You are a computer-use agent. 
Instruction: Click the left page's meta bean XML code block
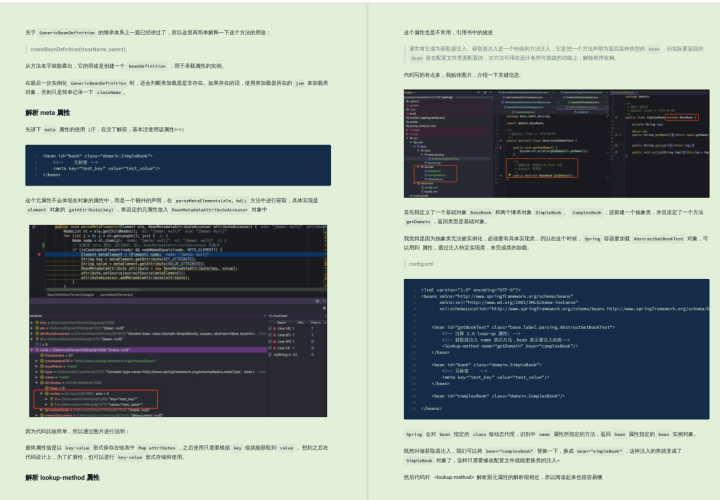point(178,165)
